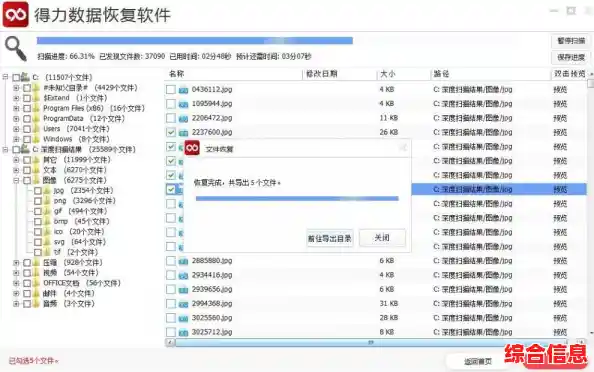Expand the 音频 tree node
This screenshot has height=372, width=594.
16,304
